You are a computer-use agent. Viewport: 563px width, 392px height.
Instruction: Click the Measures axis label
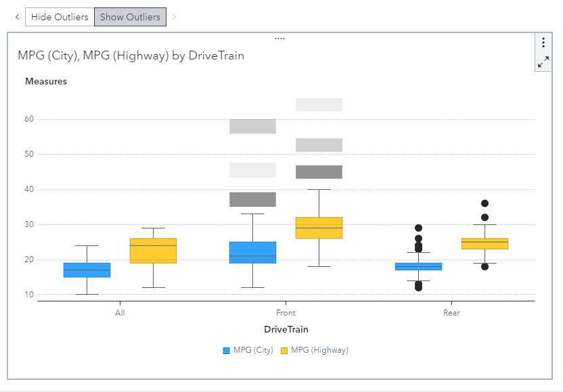pos(46,82)
